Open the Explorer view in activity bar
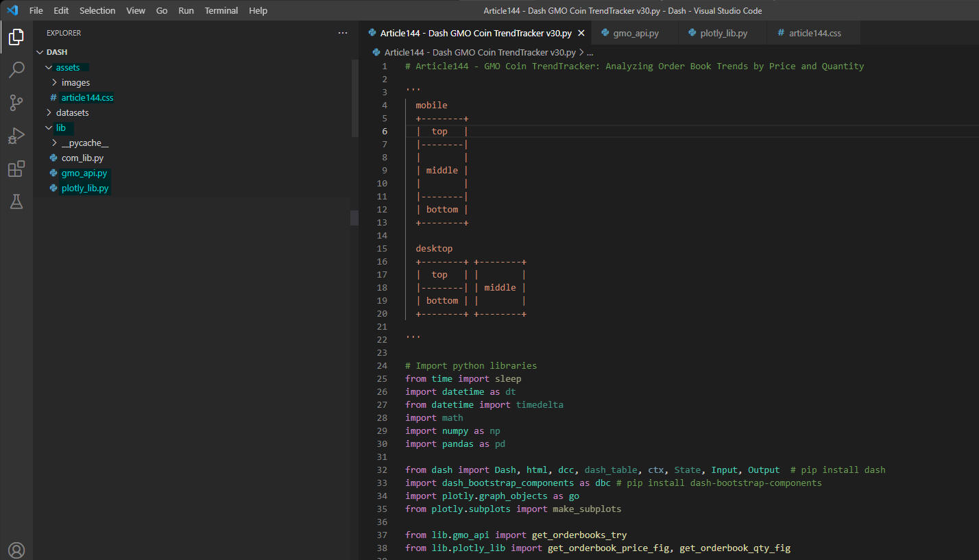 tap(16, 37)
